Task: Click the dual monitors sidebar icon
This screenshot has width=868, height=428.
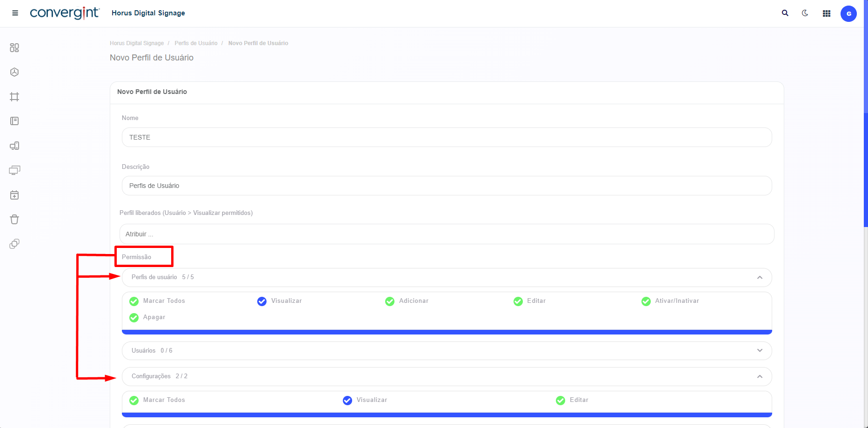Action: 14,170
